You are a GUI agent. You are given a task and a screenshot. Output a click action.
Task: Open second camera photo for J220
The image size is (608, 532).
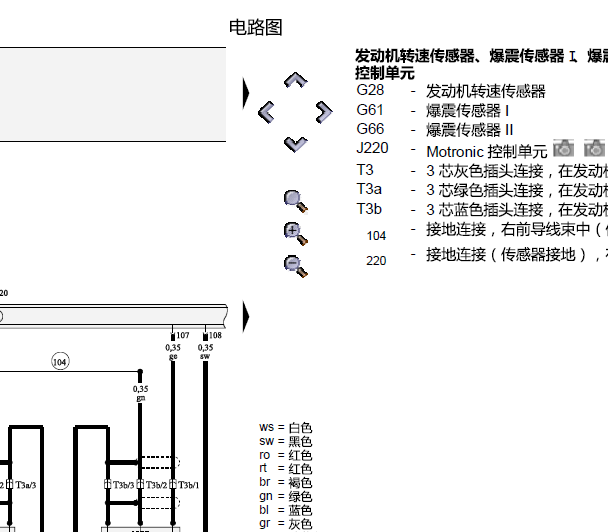(594, 148)
